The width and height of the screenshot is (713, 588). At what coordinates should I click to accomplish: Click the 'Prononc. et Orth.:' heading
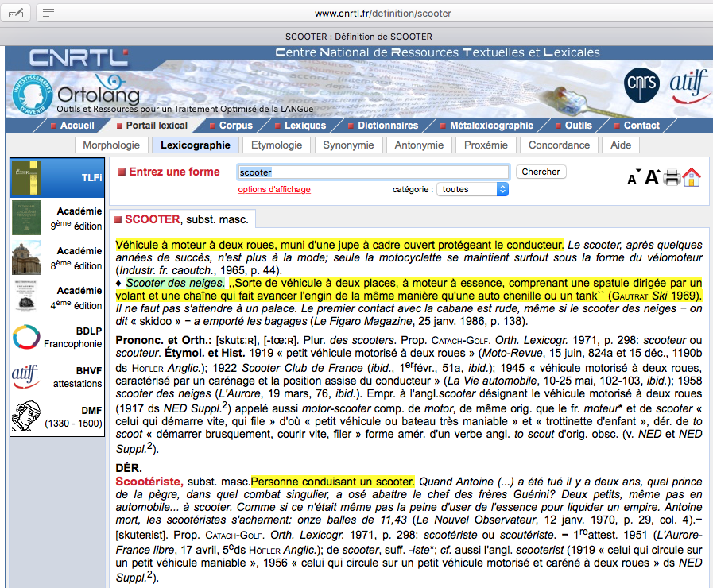pos(164,340)
